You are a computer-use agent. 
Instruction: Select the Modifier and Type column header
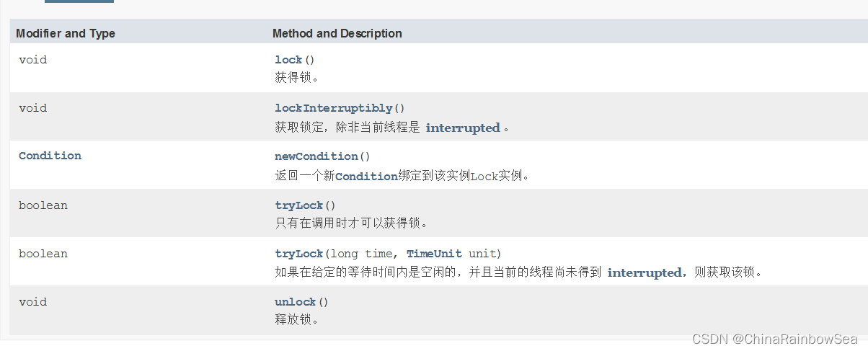pyautogui.click(x=66, y=34)
